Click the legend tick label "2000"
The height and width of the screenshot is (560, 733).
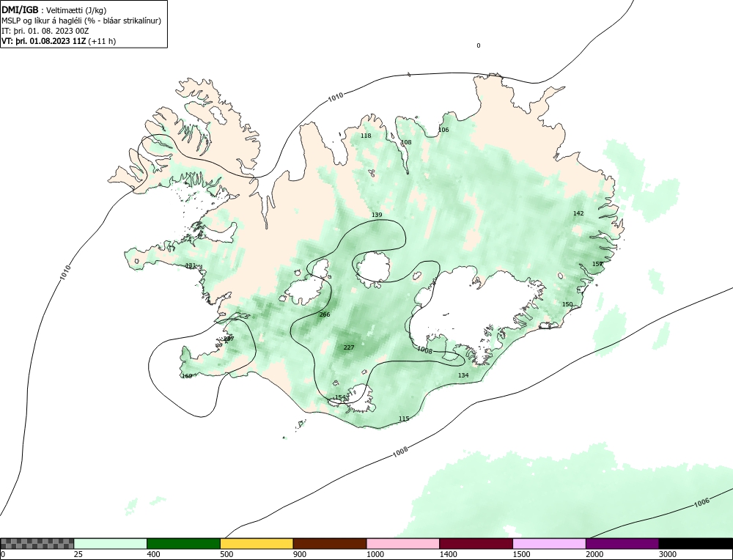coord(594,554)
